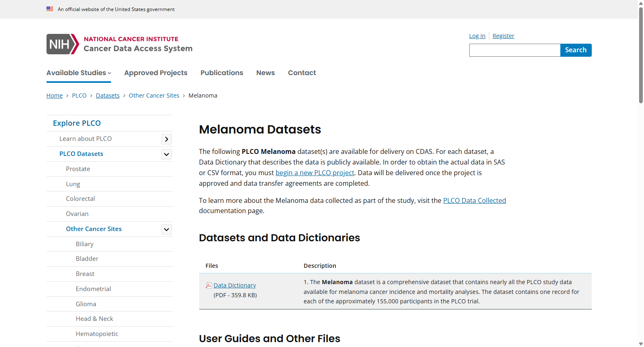Image resolution: width=644 pixels, height=347 pixels.
Task: Click the Description column header
Action: (320, 266)
